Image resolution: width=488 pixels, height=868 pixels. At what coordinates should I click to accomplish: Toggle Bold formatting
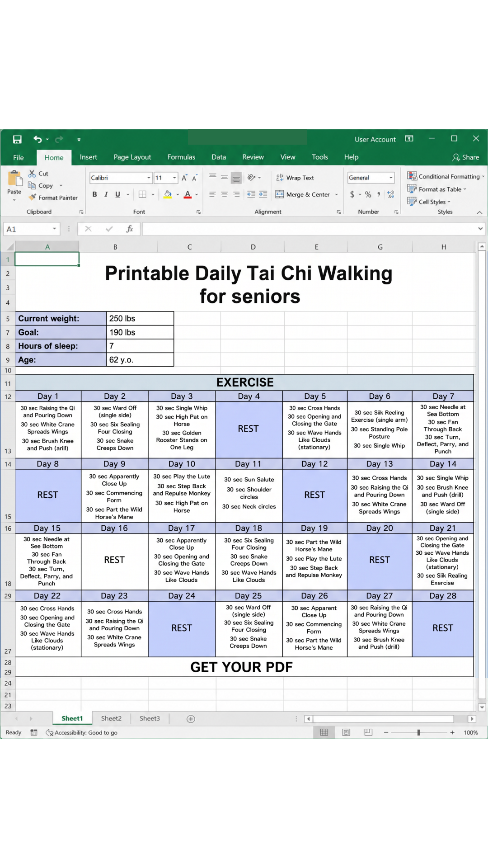coord(94,194)
